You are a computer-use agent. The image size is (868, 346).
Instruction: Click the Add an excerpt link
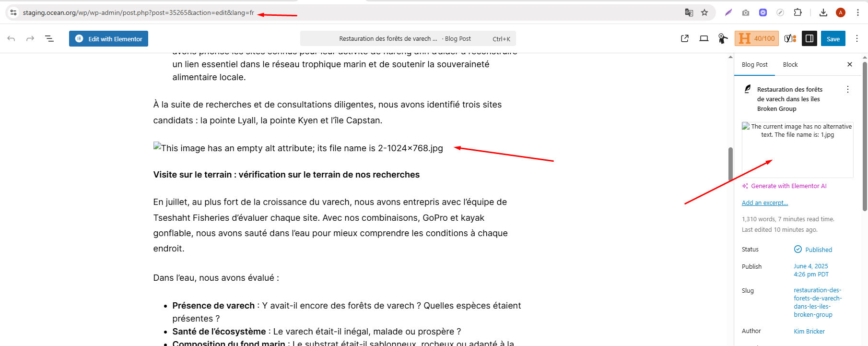tap(765, 203)
